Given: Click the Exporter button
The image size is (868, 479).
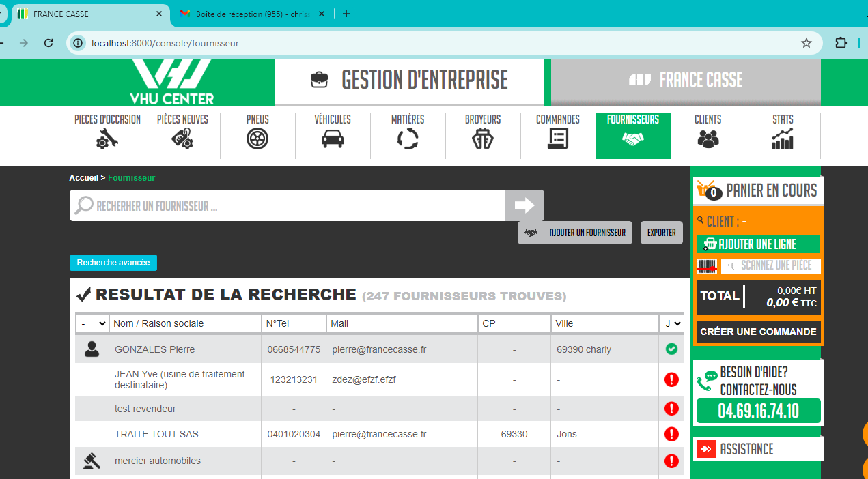Looking at the screenshot, I should [x=661, y=233].
